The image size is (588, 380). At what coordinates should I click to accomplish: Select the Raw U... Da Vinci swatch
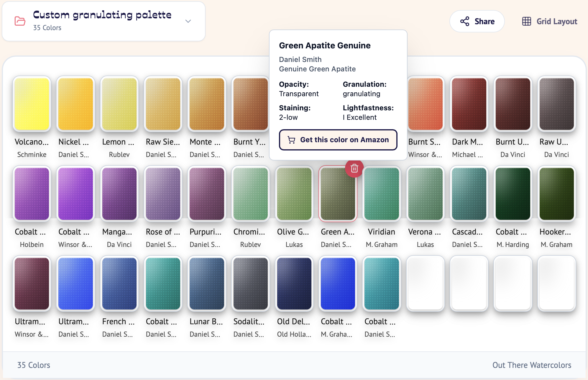click(557, 104)
